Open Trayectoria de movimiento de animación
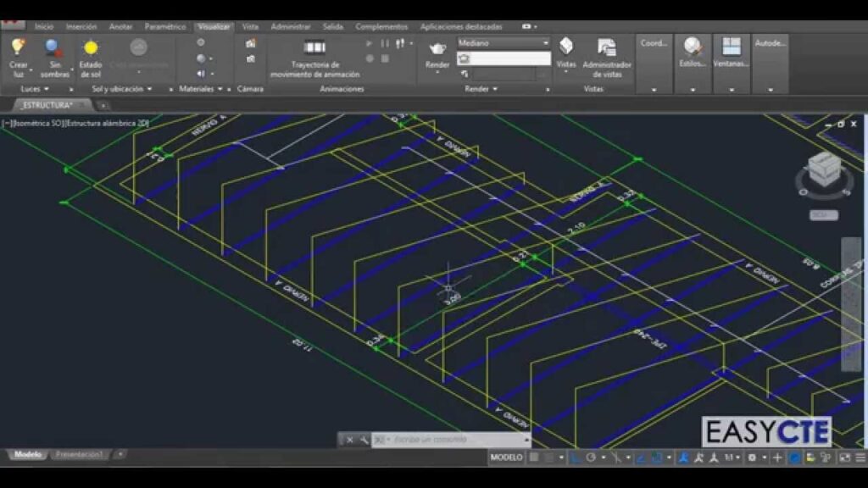Image resolution: width=868 pixels, height=488 pixels. 314,48
